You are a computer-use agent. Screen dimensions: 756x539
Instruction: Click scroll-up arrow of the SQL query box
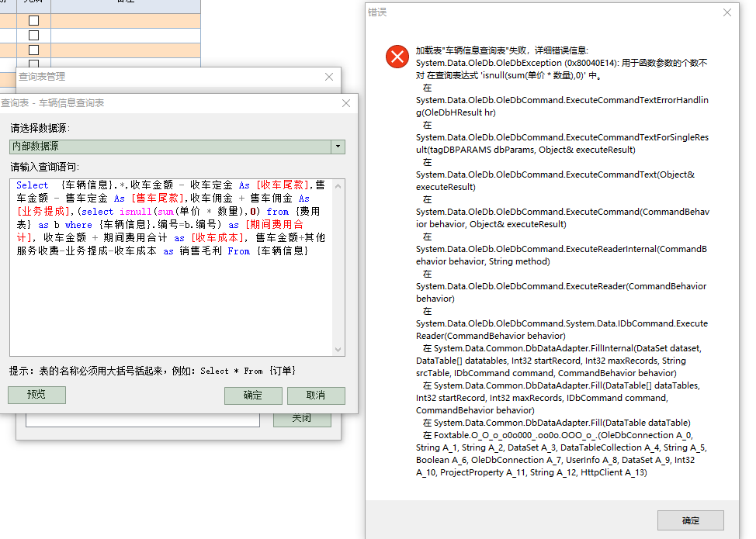tap(339, 185)
